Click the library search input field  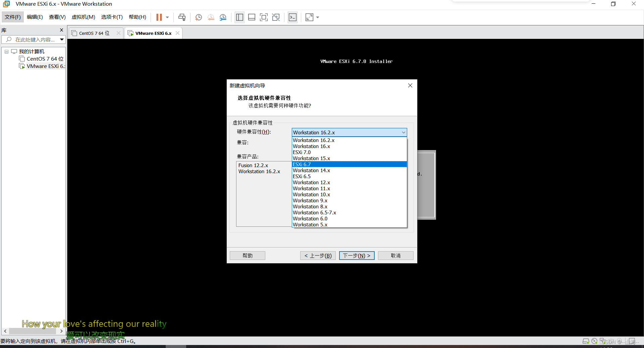tap(31, 40)
